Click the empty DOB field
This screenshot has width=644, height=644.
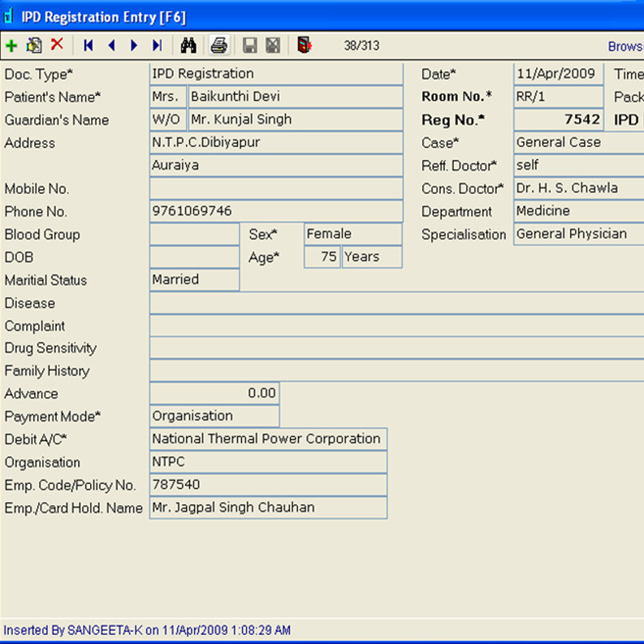[x=194, y=257]
